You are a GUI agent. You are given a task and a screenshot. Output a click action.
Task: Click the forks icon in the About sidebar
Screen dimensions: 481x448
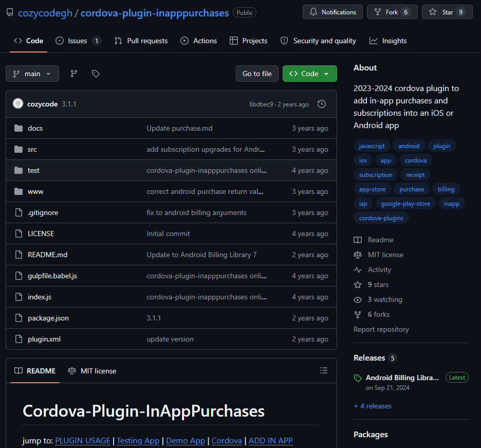[357, 314]
